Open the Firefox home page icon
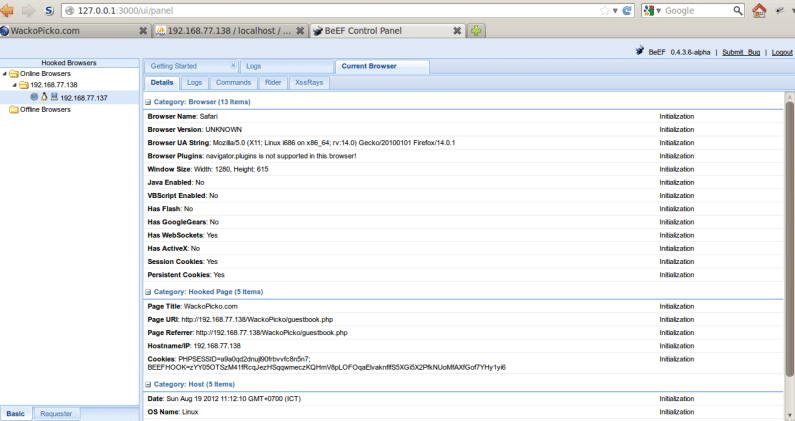795x421 pixels. pos(759,11)
